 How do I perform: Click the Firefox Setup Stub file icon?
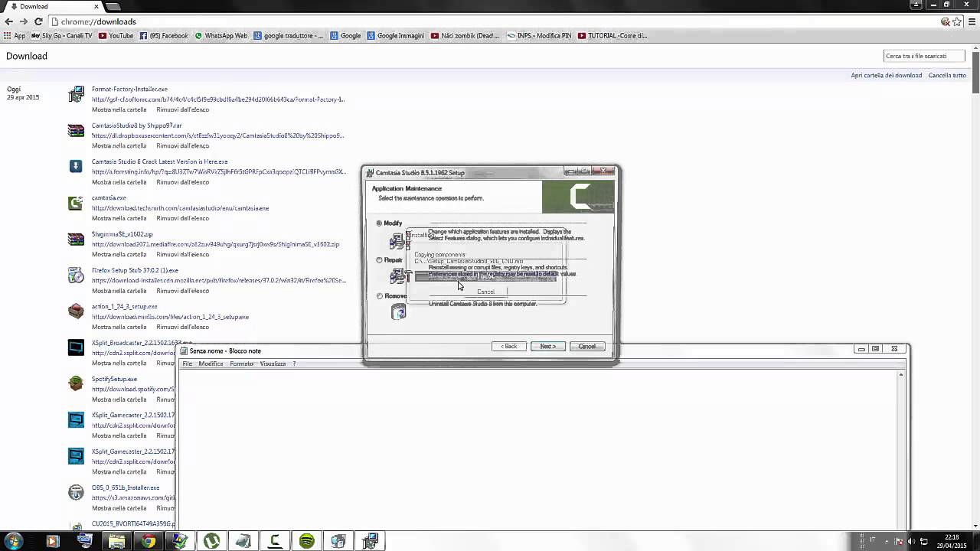tap(76, 275)
